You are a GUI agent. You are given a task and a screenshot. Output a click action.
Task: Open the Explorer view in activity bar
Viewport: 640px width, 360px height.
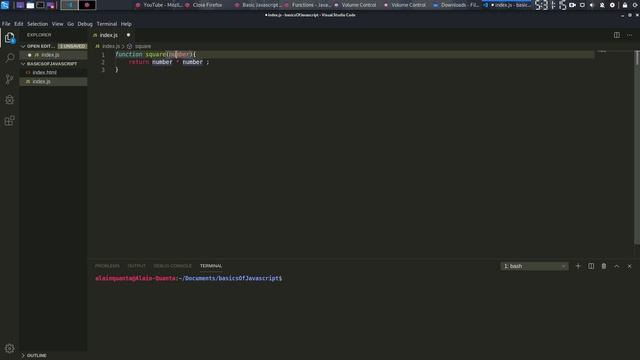coord(9,38)
